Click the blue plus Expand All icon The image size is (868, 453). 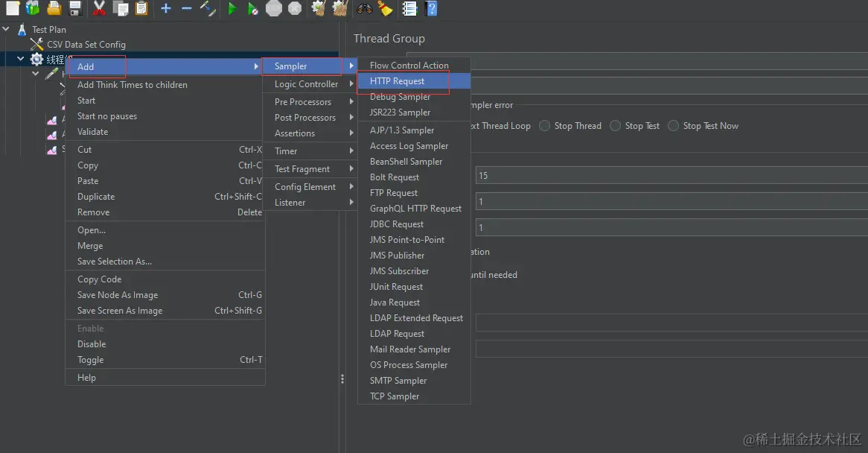[165, 8]
